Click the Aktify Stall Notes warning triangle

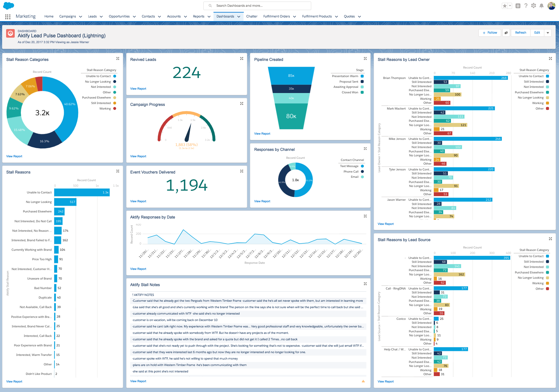(x=363, y=381)
